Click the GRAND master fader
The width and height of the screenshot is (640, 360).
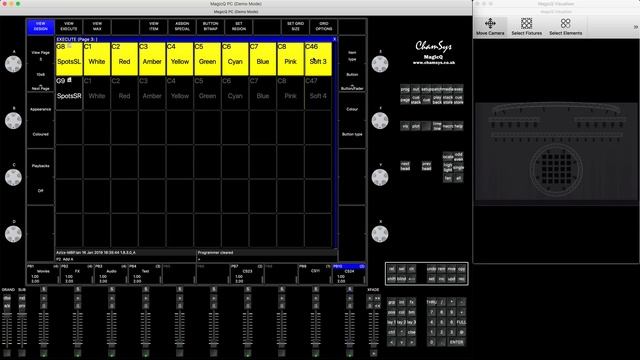tap(7, 329)
